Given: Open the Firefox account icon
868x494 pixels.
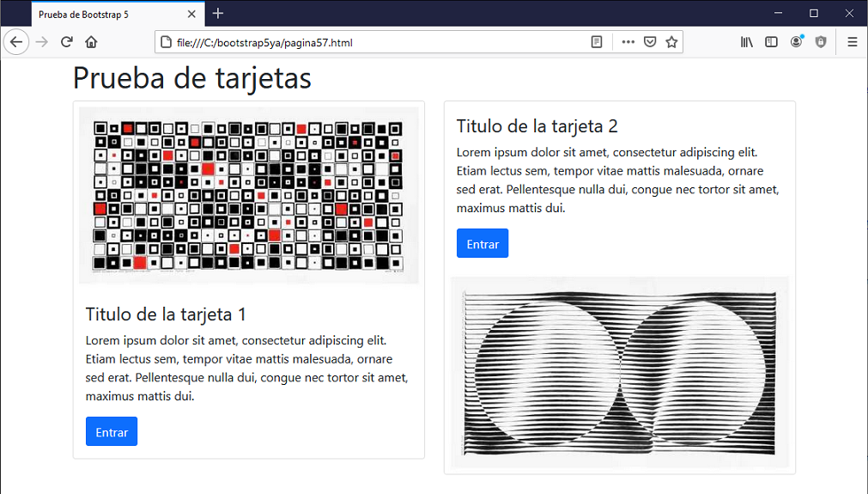Looking at the screenshot, I should click(x=796, y=42).
